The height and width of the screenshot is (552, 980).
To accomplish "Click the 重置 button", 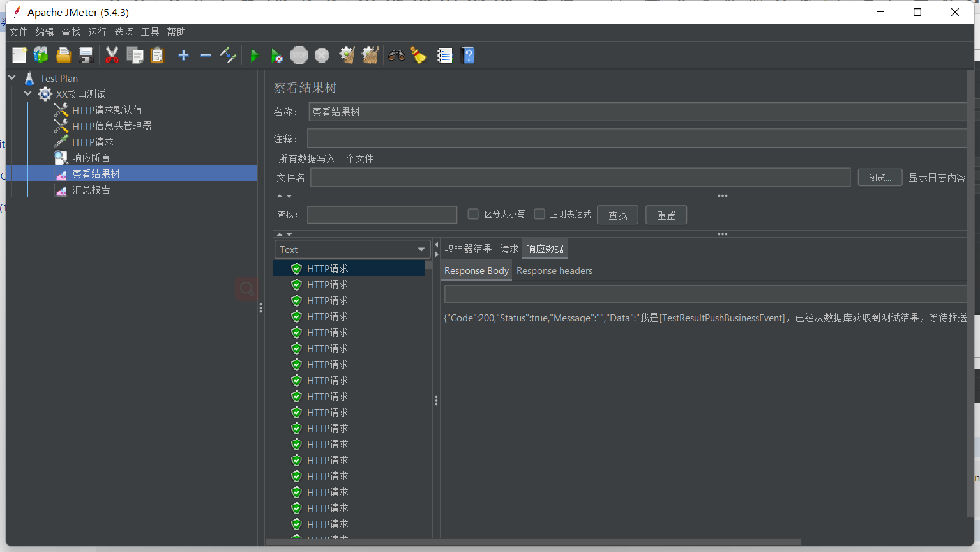I will point(666,215).
